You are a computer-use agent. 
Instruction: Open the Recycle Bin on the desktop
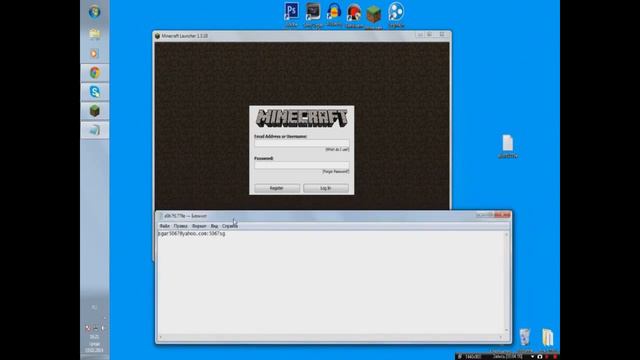point(525,338)
